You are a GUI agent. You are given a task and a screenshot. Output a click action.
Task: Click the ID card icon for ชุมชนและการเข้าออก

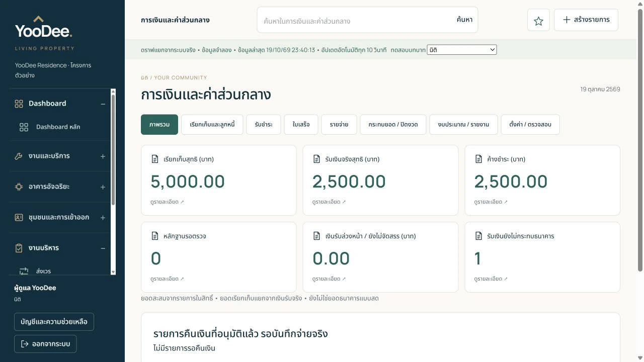[19, 218]
